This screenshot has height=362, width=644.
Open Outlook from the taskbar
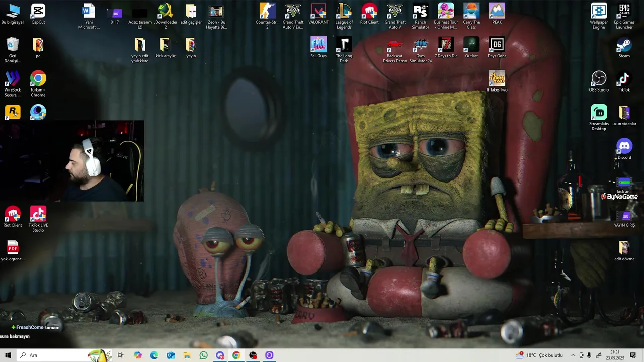171,355
